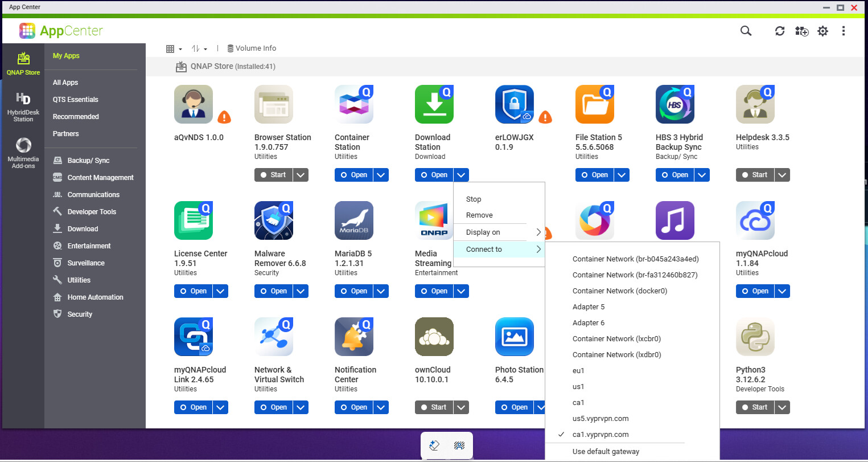This screenshot has height=462, width=868.
Task: Choose Remove from the context menu
Action: tap(479, 215)
